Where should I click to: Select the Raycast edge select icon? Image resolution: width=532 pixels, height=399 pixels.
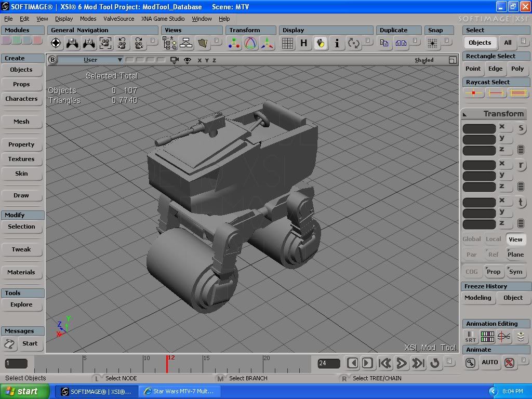(x=496, y=92)
